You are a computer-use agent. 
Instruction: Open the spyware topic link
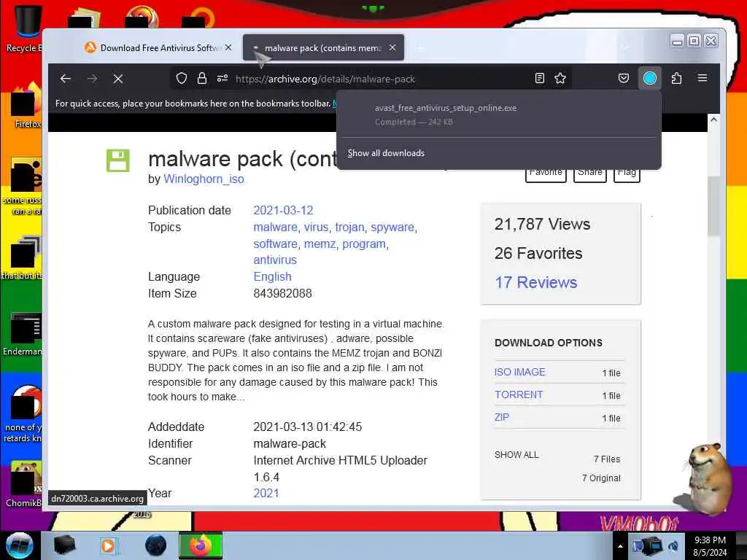[x=392, y=227]
